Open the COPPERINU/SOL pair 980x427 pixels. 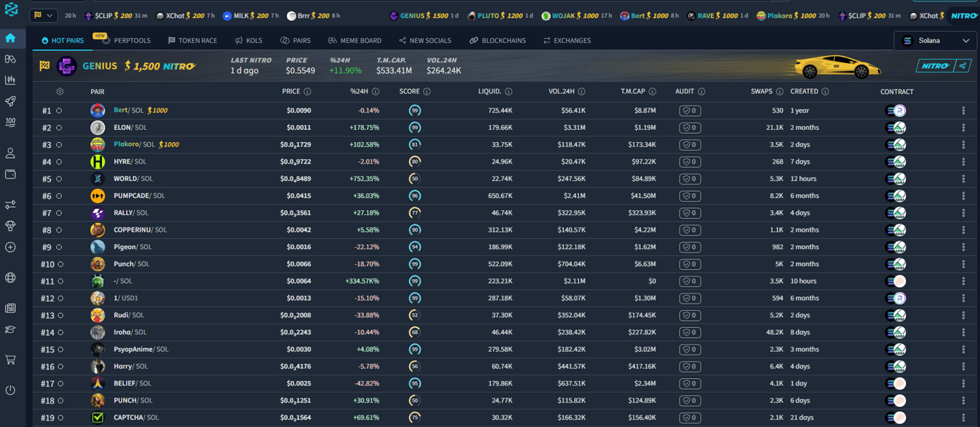[140, 230]
